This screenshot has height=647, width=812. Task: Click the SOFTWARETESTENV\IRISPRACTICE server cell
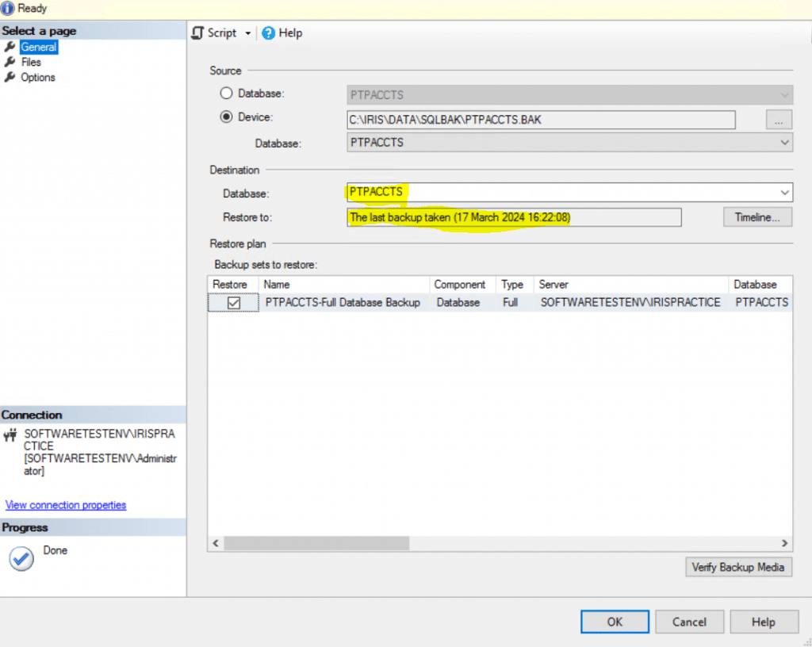(630, 303)
